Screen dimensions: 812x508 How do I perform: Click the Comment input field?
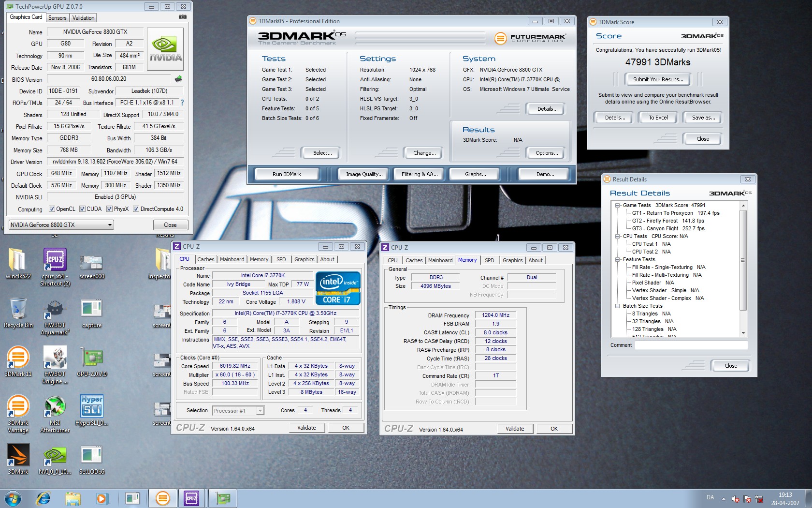[x=691, y=345]
